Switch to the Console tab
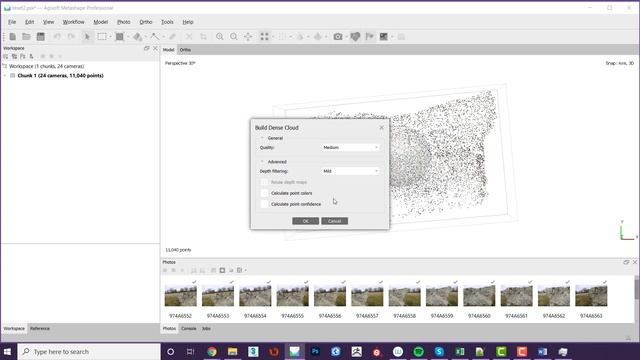Image resolution: width=640 pixels, height=360 pixels. coord(189,329)
